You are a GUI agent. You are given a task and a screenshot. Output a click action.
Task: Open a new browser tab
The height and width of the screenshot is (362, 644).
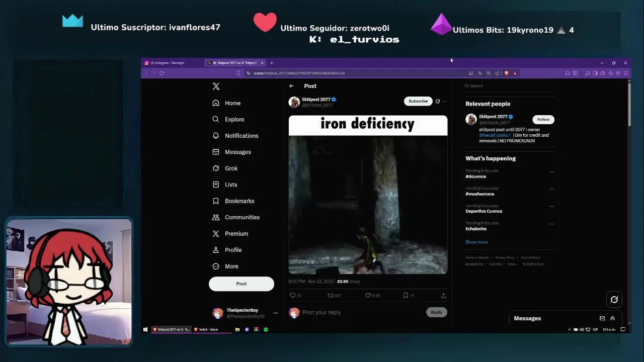coord(272,63)
